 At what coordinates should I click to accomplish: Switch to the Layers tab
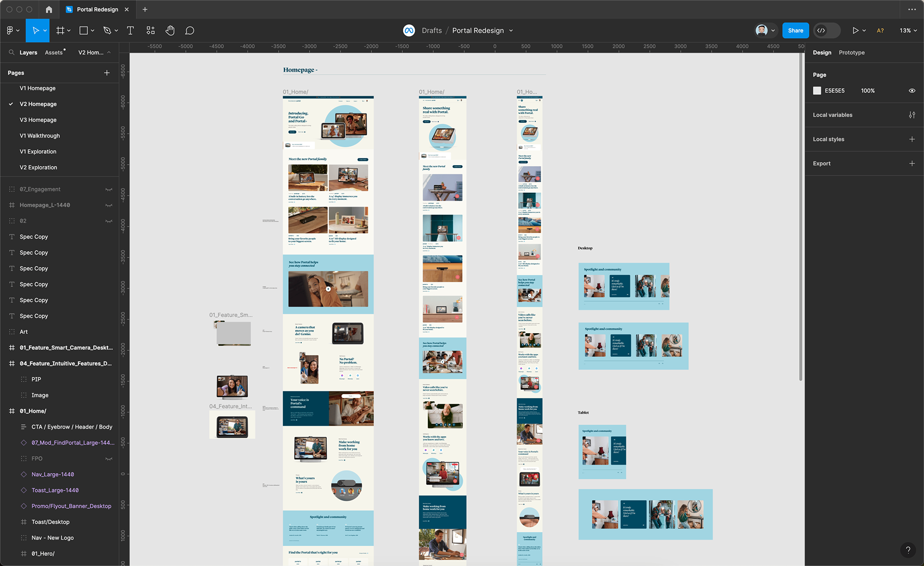[x=28, y=52]
